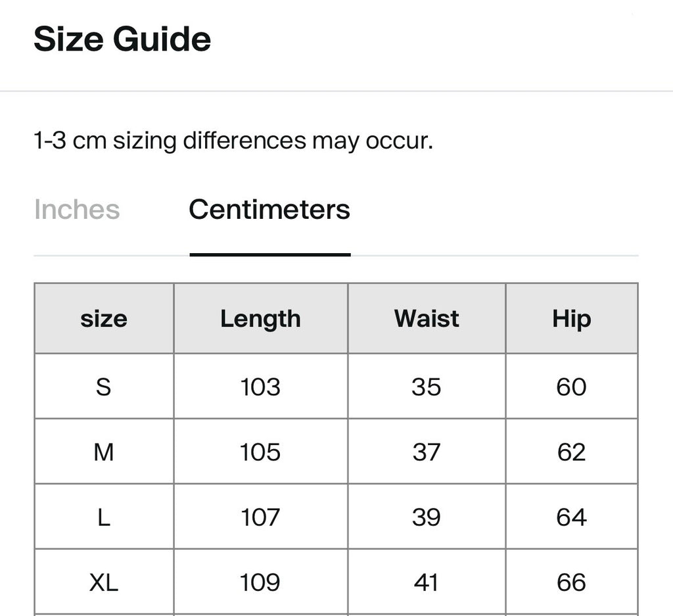Select the M size row label
The height and width of the screenshot is (616, 673).
(104, 452)
